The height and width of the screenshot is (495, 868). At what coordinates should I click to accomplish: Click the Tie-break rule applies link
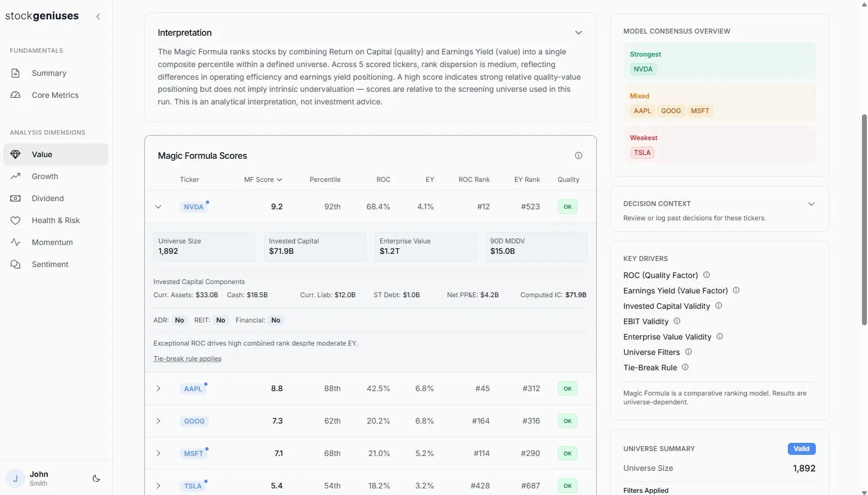[x=187, y=359]
